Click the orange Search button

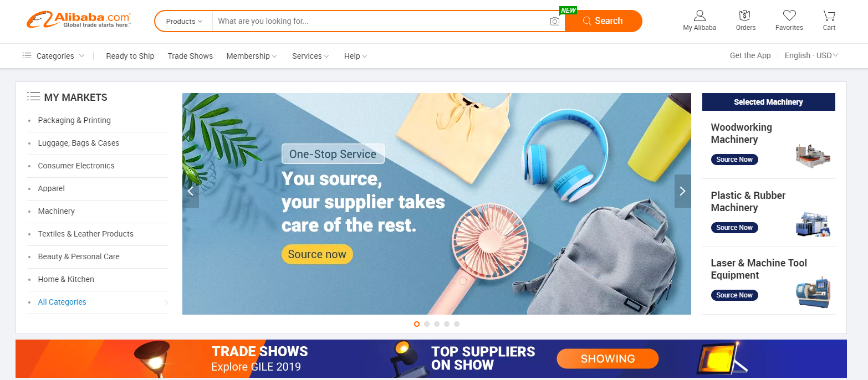604,21
